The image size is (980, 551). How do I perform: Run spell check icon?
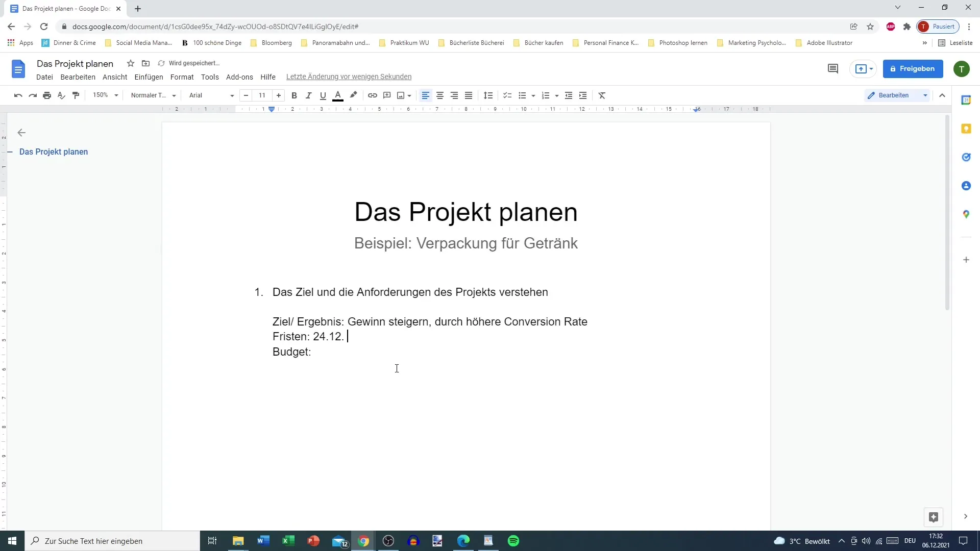61,95
